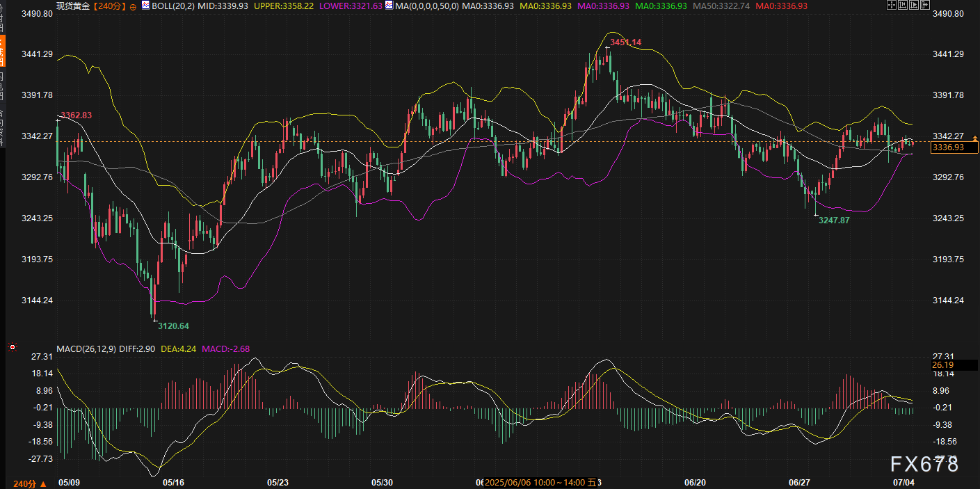980x489 pixels.
Task: Click the 3120.64 low price marker
Action: pyautogui.click(x=173, y=326)
